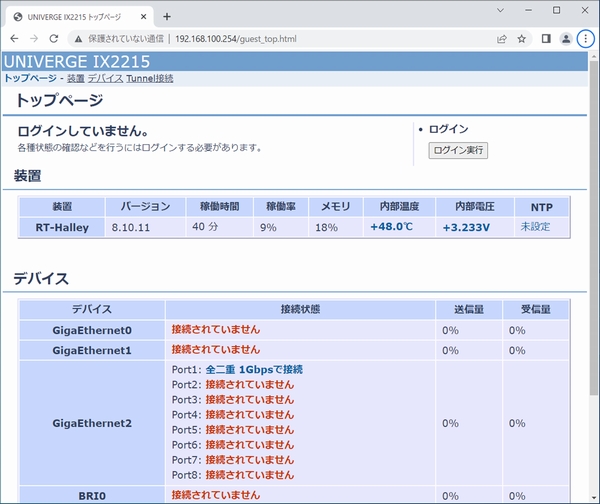Click the 受信量 column header
The width and height of the screenshot is (600, 504).
click(536, 309)
